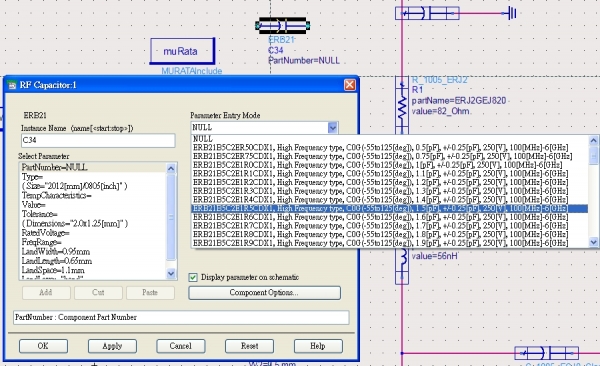Click the RF Capacitor dialog title icon
Image resolution: width=600 pixels, height=366 pixels.
[x=12, y=85]
